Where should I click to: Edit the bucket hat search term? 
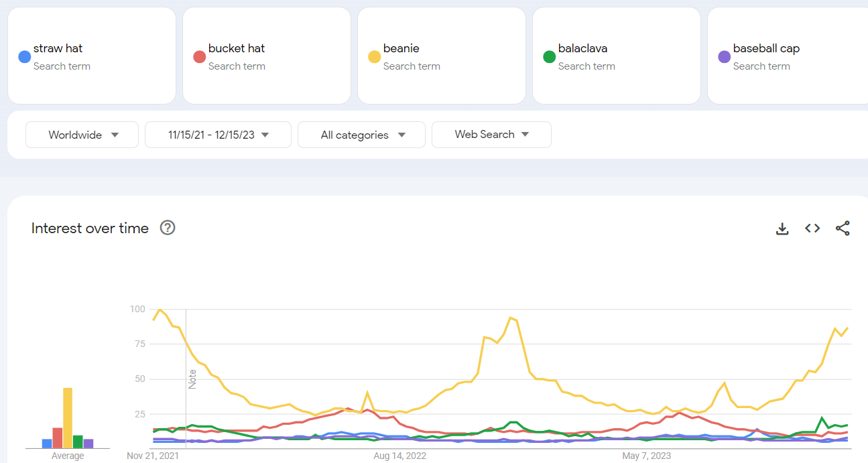pyautogui.click(x=237, y=48)
